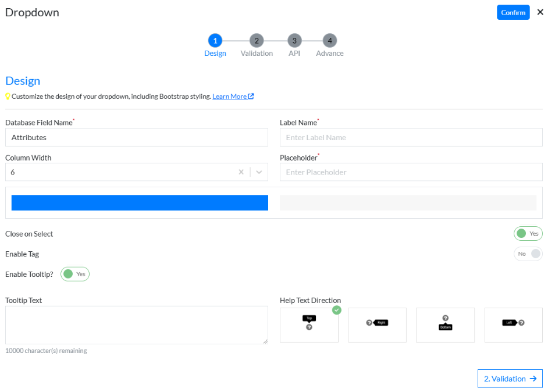Switch to the Validation step

pos(257,41)
